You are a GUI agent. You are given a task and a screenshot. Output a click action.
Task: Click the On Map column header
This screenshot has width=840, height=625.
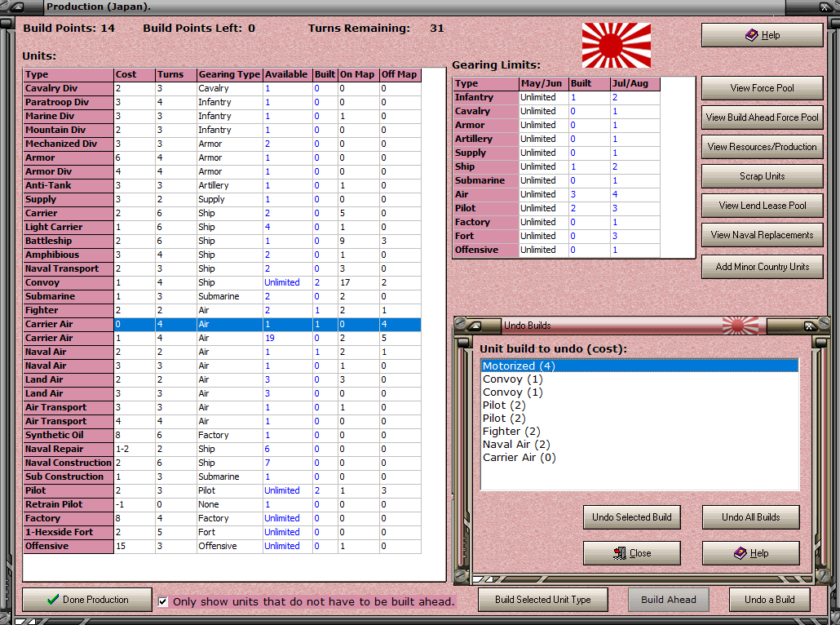tap(358, 74)
